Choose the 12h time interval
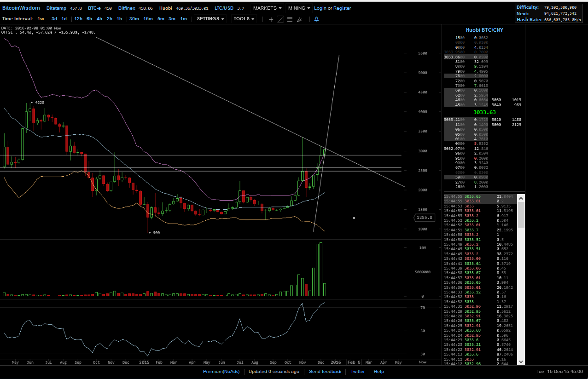 point(78,19)
